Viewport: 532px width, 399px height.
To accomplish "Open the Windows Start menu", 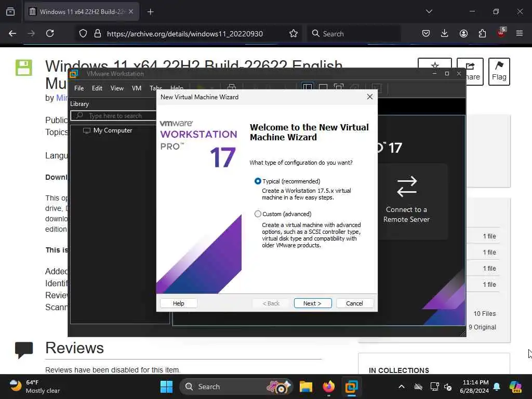I will [x=166, y=387].
